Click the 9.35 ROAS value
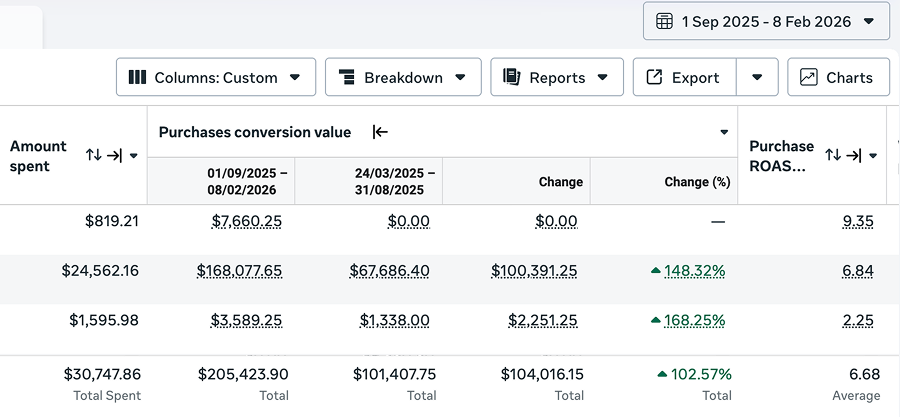 (858, 221)
